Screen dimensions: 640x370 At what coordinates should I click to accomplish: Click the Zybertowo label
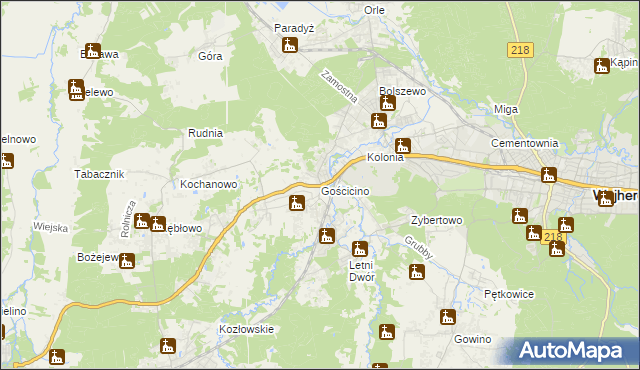point(437,220)
